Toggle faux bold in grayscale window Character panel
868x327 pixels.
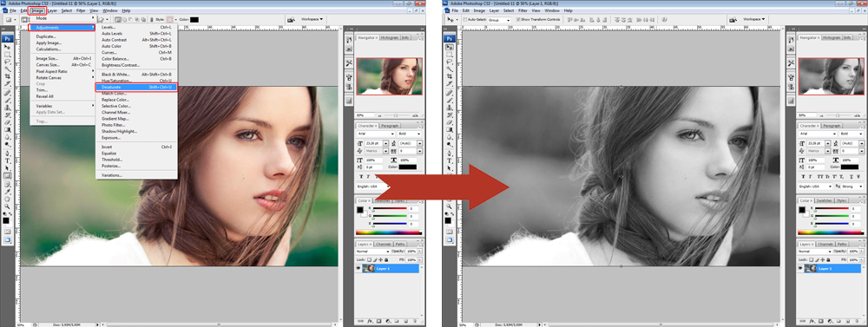[803, 176]
